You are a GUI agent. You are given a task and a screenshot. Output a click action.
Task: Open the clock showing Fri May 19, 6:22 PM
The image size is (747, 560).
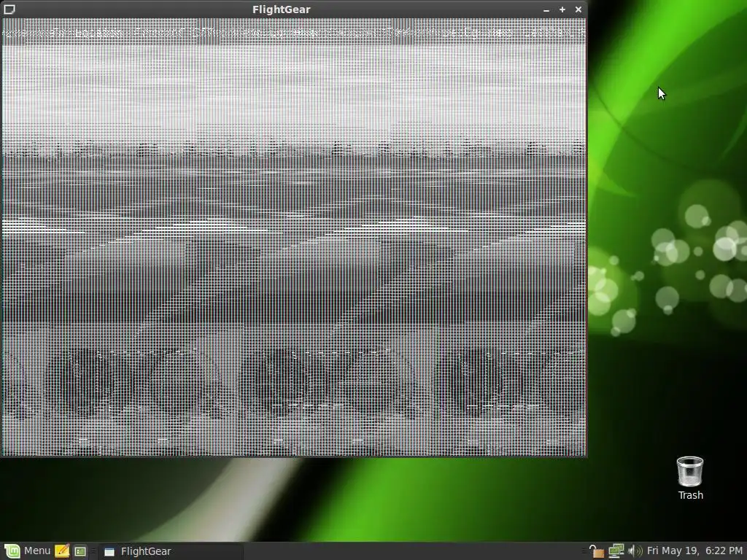click(x=694, y=551)
